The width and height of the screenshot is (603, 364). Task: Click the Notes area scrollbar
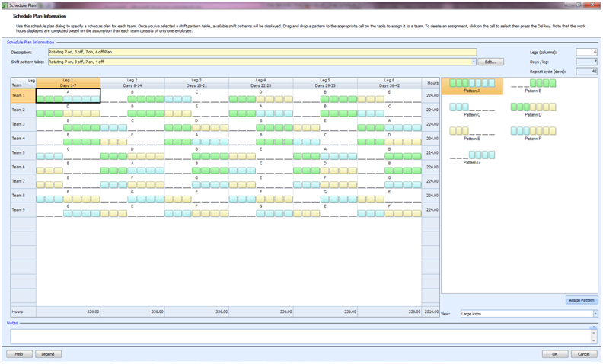coord(594,335)
